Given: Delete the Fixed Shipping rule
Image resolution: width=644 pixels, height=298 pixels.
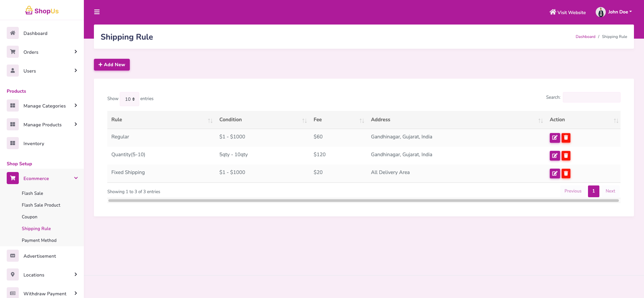Looking at the screenshot, I should [x=566, y=173].
